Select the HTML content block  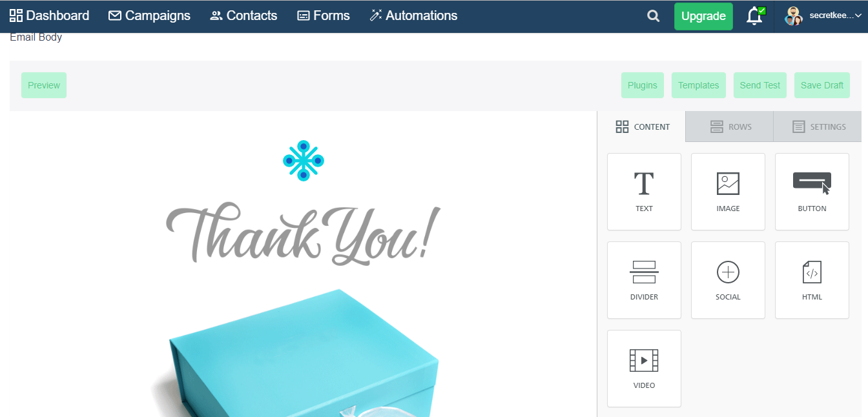pos(812,280)
